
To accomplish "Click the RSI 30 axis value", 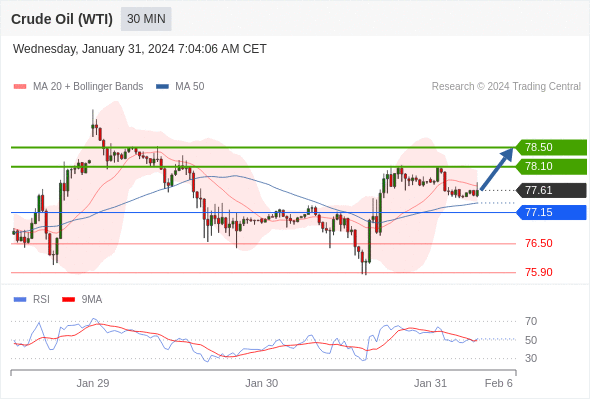I will point(531,358).
